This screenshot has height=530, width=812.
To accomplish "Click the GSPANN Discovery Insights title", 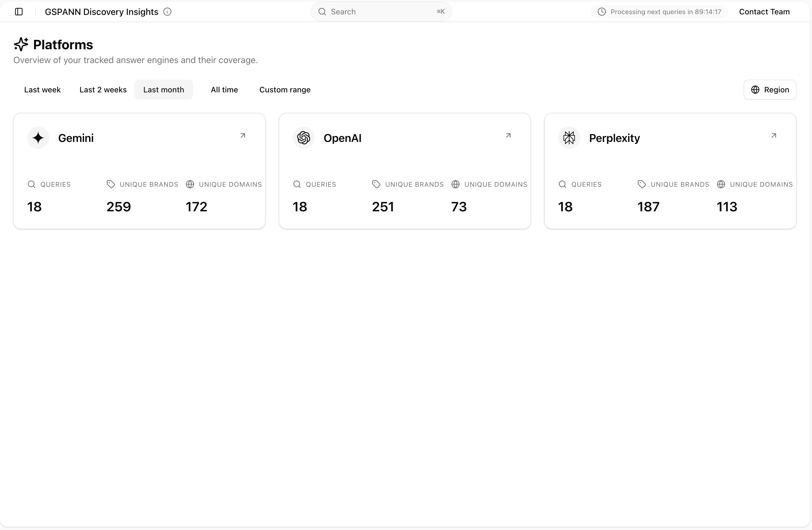I will click(102, 12).
